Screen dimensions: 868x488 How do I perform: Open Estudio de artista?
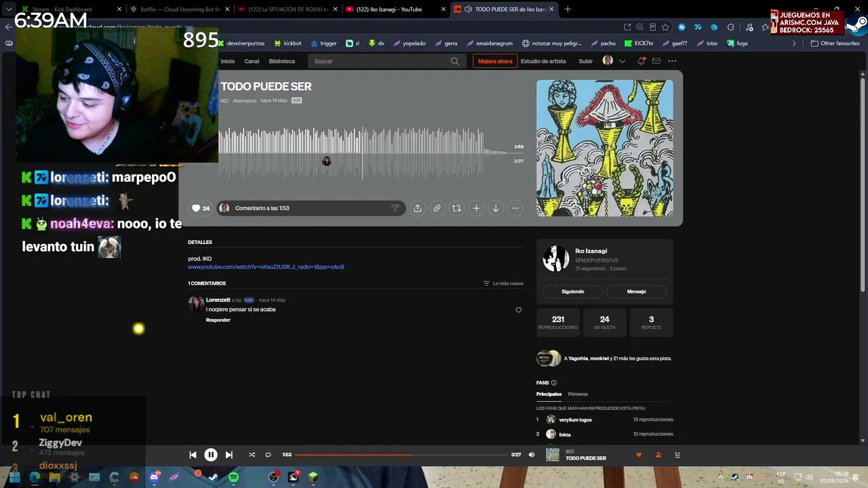click(543, 61)
